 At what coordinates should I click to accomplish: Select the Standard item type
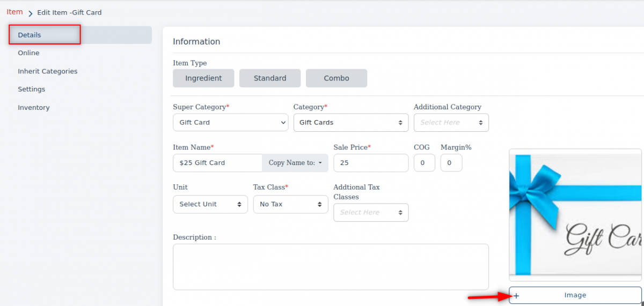click(270, 78)
